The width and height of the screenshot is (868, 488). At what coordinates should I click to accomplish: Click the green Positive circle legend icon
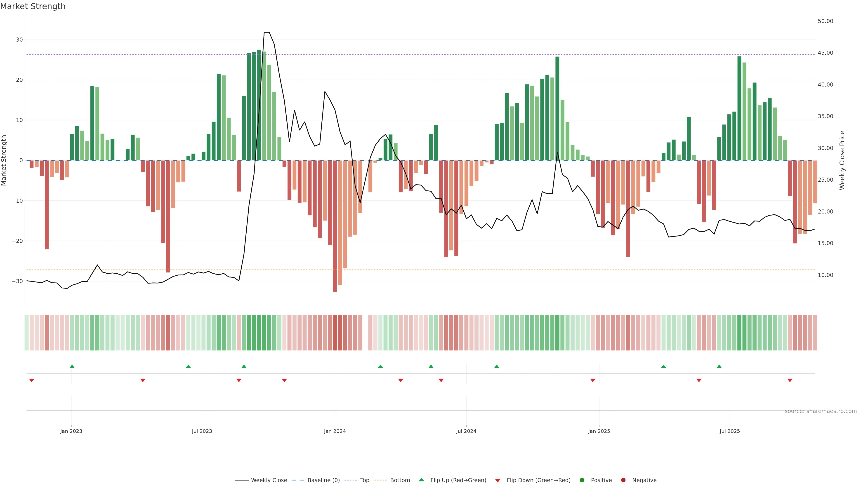[582, 480]
